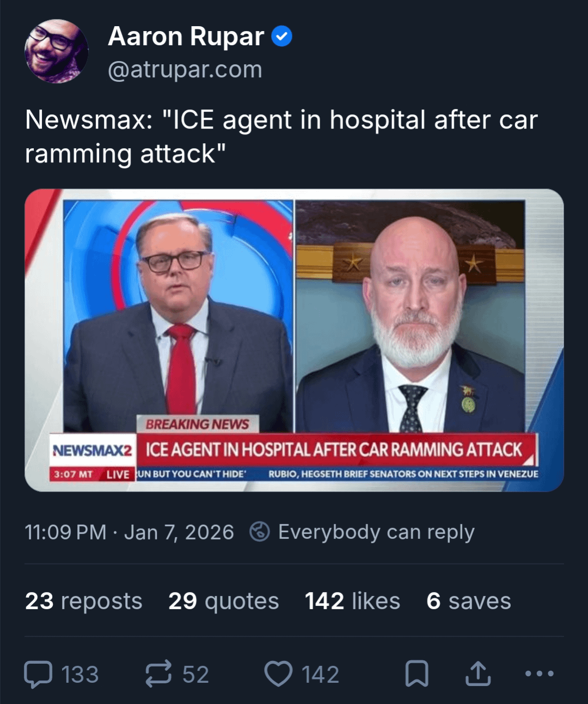Click the globe reply-settings icon
Viewport: 588px width, 704px height.
pyautogui.click(x=259, y=532)
